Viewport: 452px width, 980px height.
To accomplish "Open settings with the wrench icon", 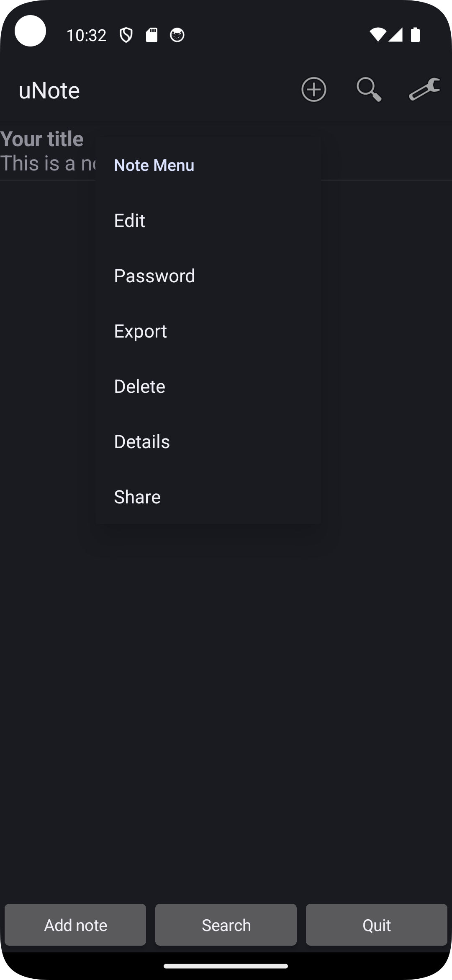I will pyautogui.click(x=424, y=90).
